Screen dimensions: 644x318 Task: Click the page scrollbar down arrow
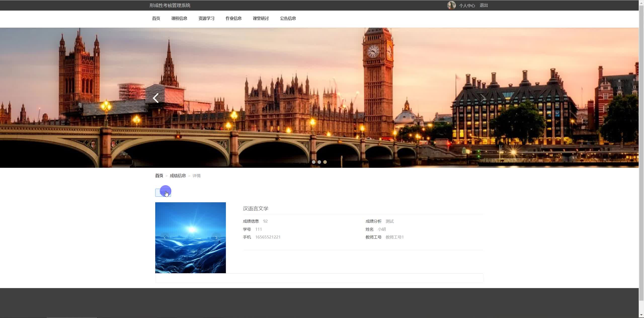641,315
